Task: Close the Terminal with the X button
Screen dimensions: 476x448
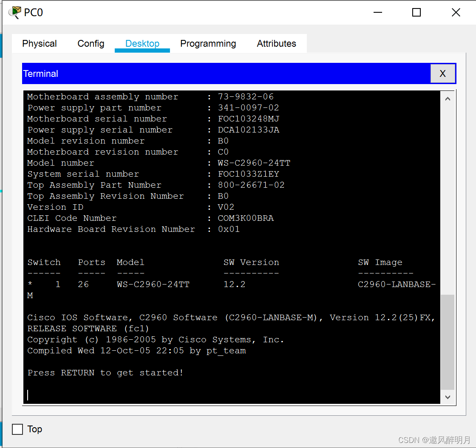Action: 442,73
